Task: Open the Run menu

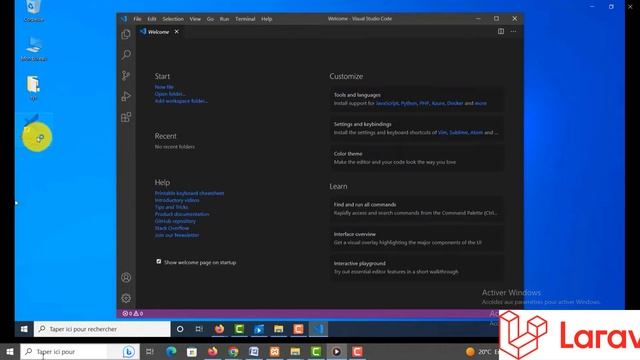Action: click(x=224, y=19)
